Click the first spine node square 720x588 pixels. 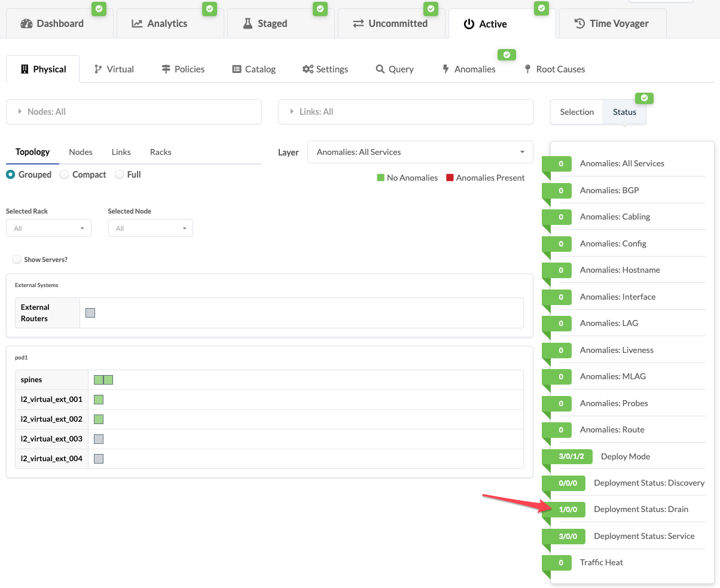point(99,380)
